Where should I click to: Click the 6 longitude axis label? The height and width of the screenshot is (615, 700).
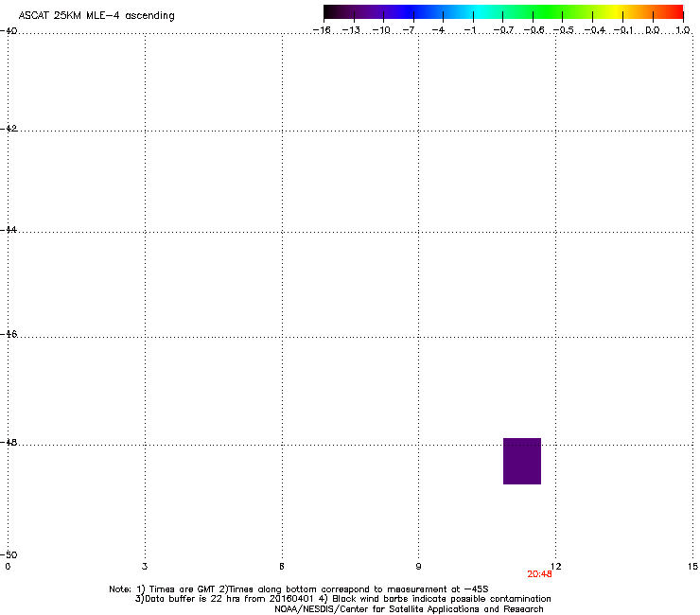click(x=282, y=567)
